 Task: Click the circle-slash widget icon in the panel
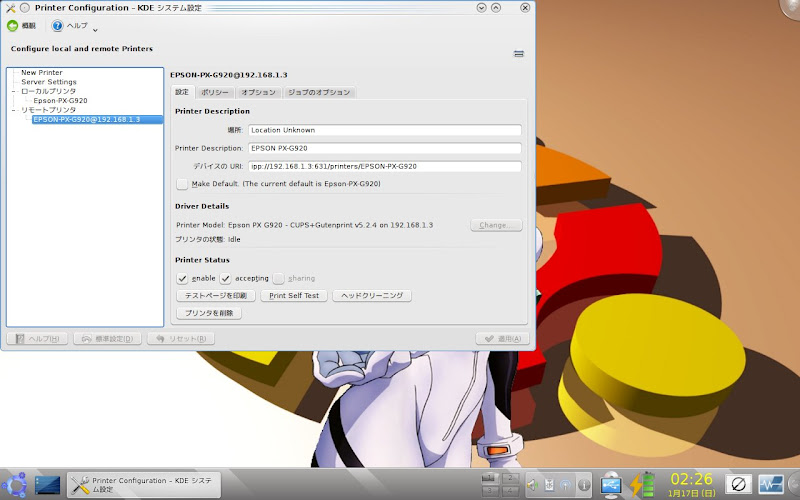[738, 484]
